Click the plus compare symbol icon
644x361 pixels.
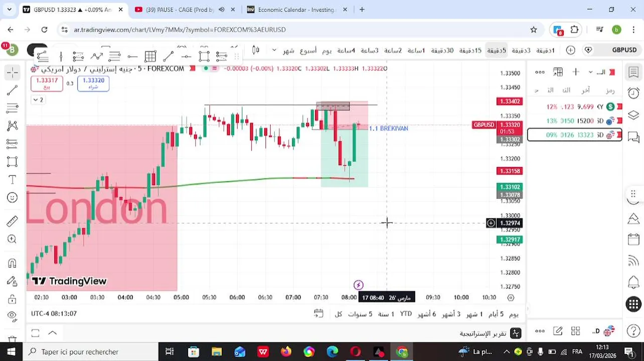click(x=570, y=50)
